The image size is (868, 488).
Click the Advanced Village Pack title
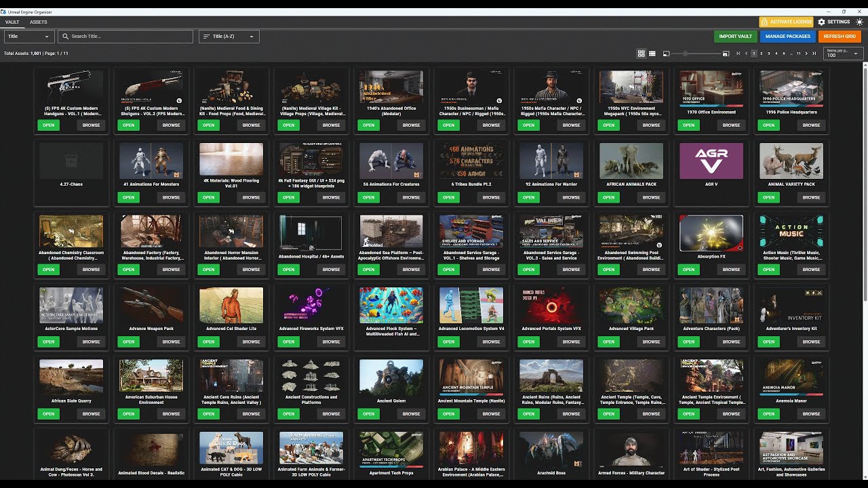[x=631, y=329]
